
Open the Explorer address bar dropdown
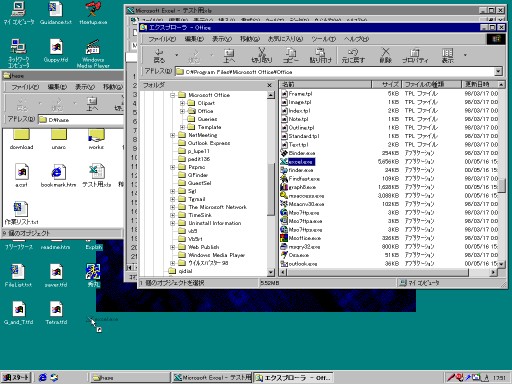tap(498, 71)
